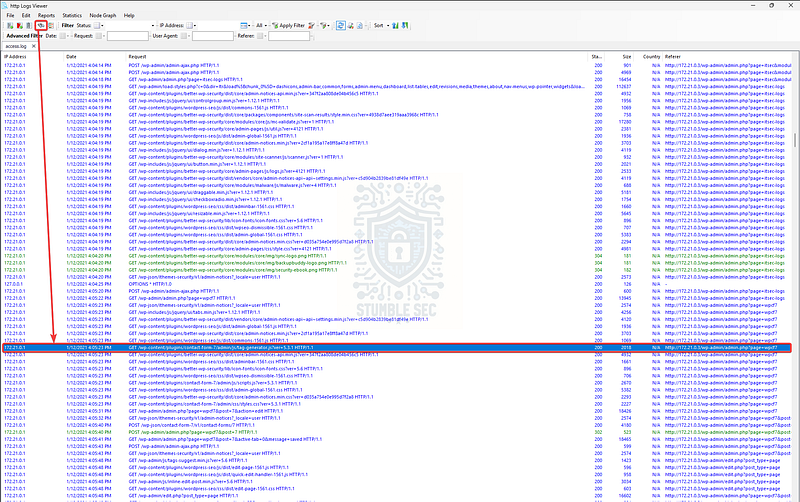The image size is (800, 502).
Task: Select the GET load-styles.php request row
Action: pyautogui.click(x=396, y=87)
